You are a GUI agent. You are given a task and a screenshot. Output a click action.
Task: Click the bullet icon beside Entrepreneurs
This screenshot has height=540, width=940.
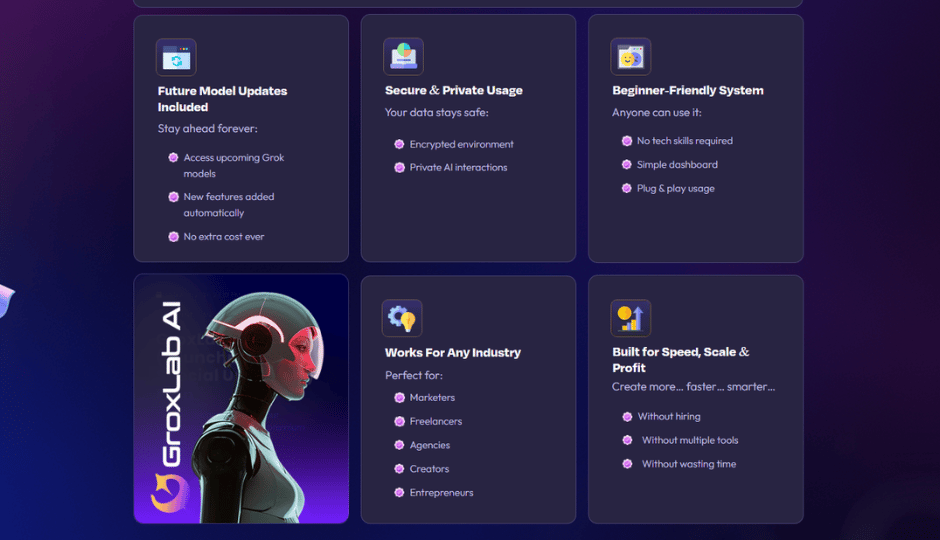tap(399, 493)
